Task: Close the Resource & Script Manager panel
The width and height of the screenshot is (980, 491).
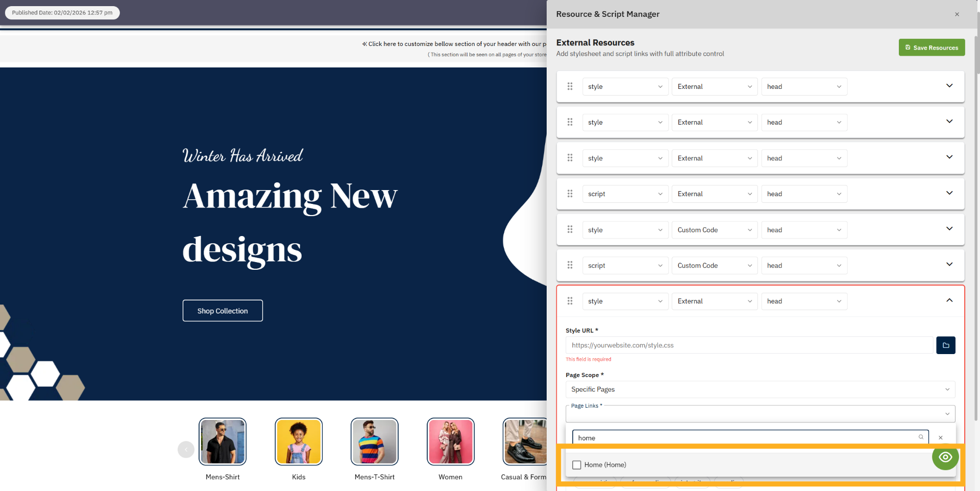Action: tap(957, 14)
